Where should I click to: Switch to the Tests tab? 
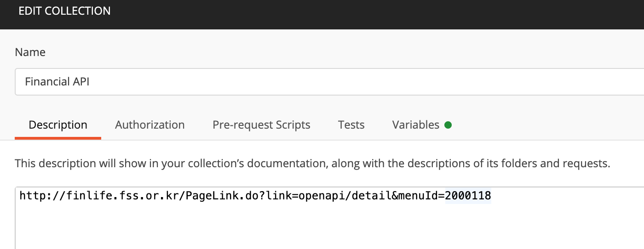351,125
